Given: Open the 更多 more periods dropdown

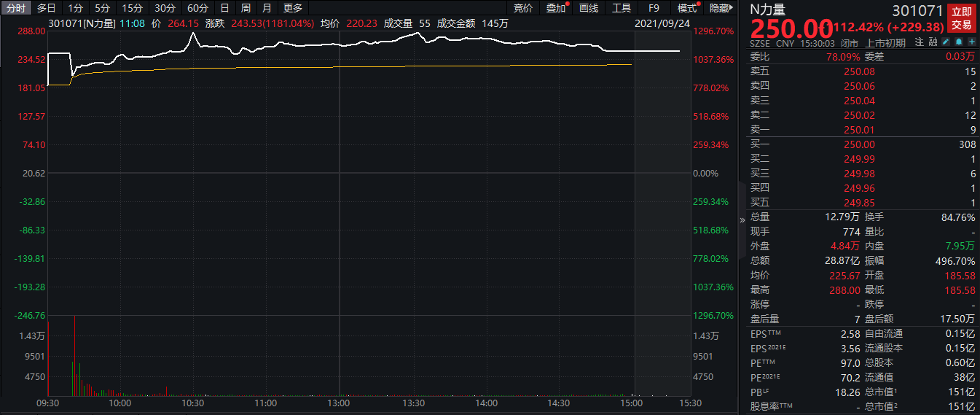Looking at the screenshot, I should point(293,8).
